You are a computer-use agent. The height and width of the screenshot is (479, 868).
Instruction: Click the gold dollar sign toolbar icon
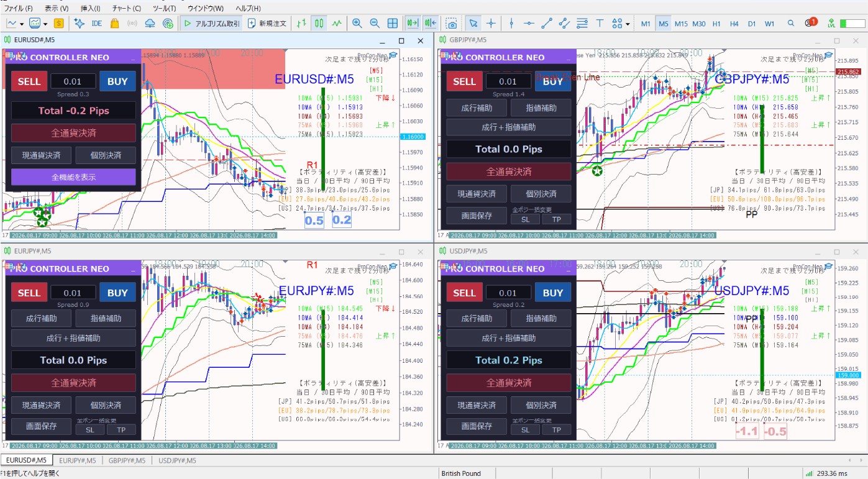(58, 23)
